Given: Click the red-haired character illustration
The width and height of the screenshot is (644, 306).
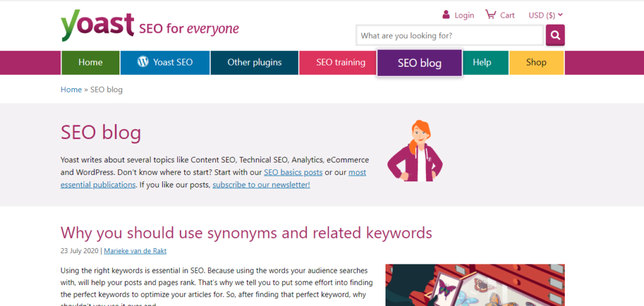Looking at the screenshot, I should coord(415,151).
